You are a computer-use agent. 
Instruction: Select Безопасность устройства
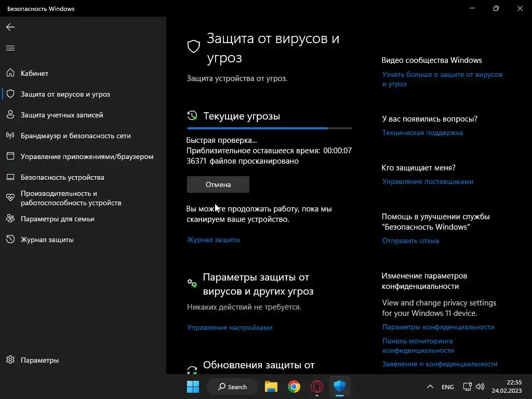point(83,177)
